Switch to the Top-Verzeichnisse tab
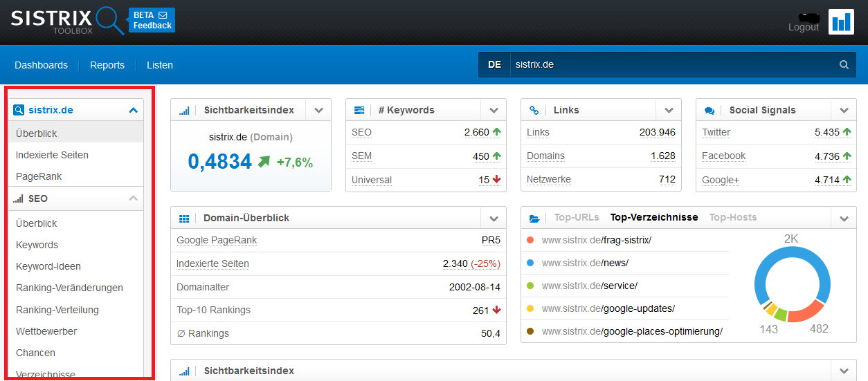868x381 pixels. pyautogui.click(x=654, y=217)
